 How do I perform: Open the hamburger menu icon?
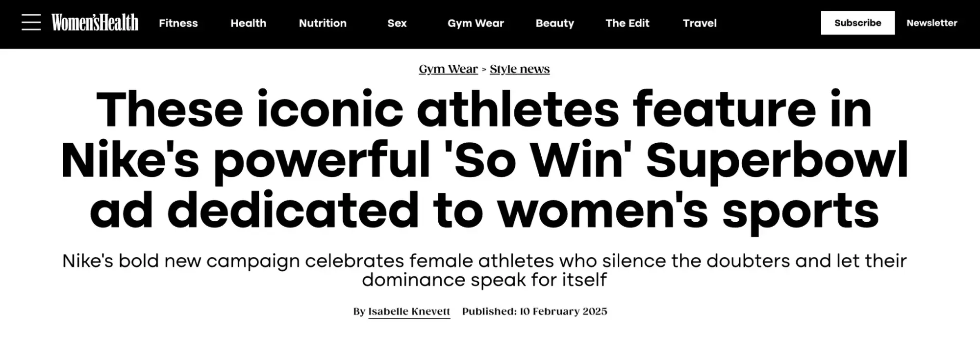tap(31, 23)
